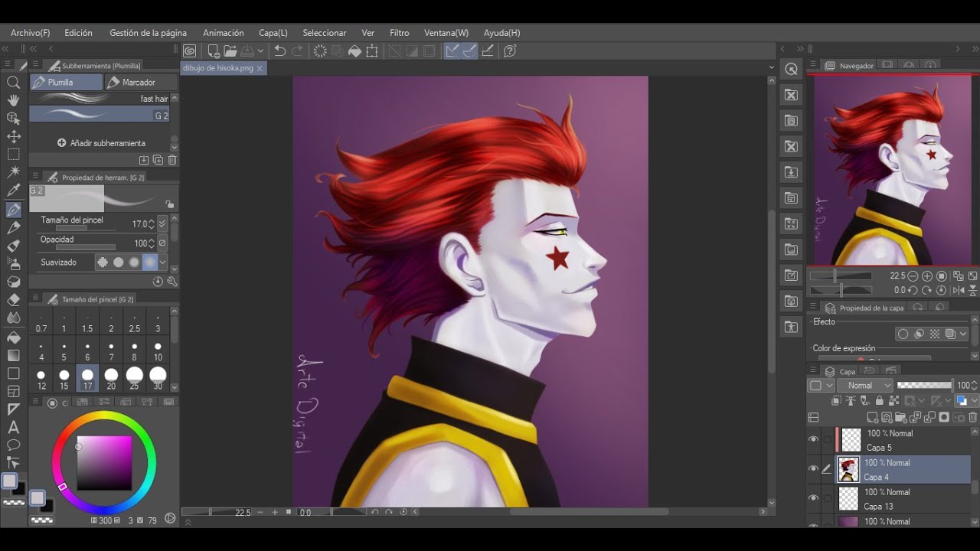Image resolution: width=980 pixels, height=551 pixels.
Task: Open Clip Studio launcher spiral icon
Action: 190,51
